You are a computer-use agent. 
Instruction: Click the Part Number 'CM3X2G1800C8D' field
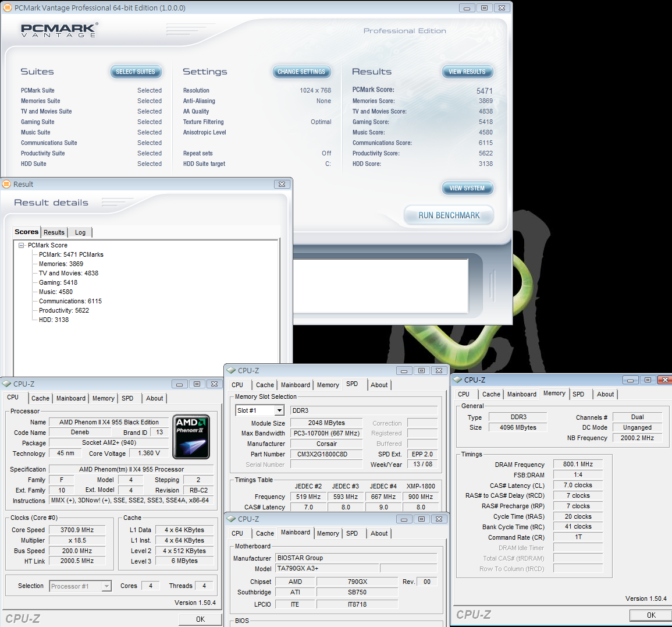click(x=326, y=454)
